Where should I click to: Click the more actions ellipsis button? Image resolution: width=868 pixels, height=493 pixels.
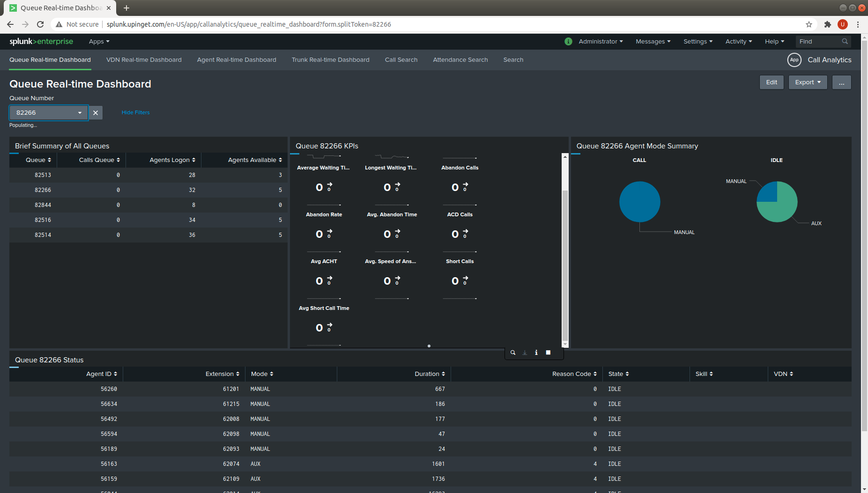point(841,82)
